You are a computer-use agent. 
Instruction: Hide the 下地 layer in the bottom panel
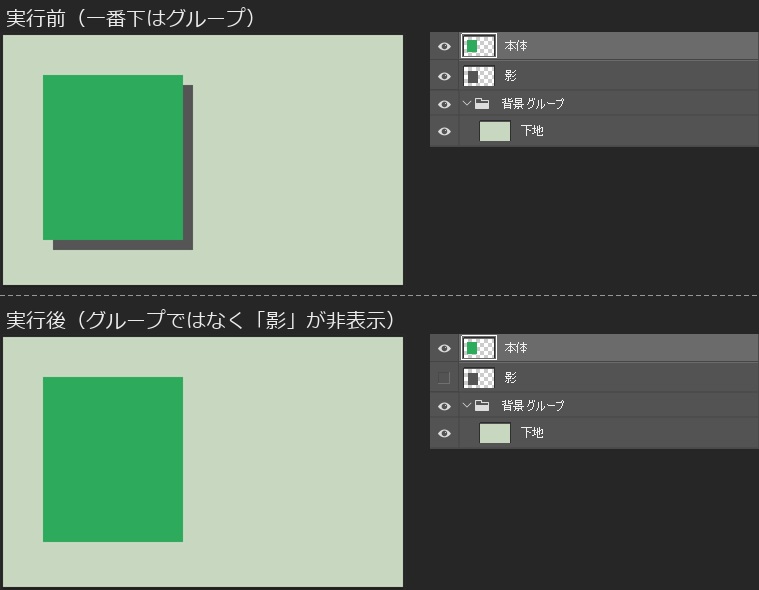point(444,433)
